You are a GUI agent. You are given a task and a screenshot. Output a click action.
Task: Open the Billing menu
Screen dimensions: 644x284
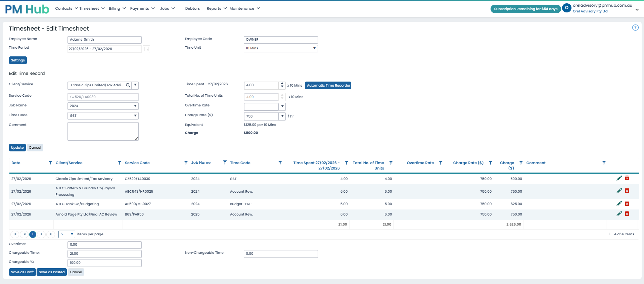pos(117,8)
